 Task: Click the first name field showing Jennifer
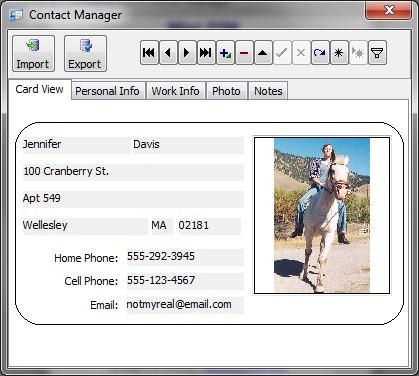(x=76, y=145)
